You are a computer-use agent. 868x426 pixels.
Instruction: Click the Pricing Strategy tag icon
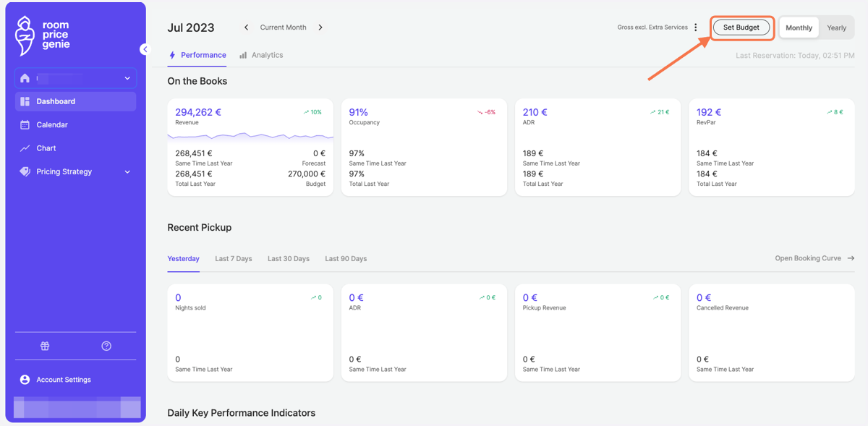point(25,171)
